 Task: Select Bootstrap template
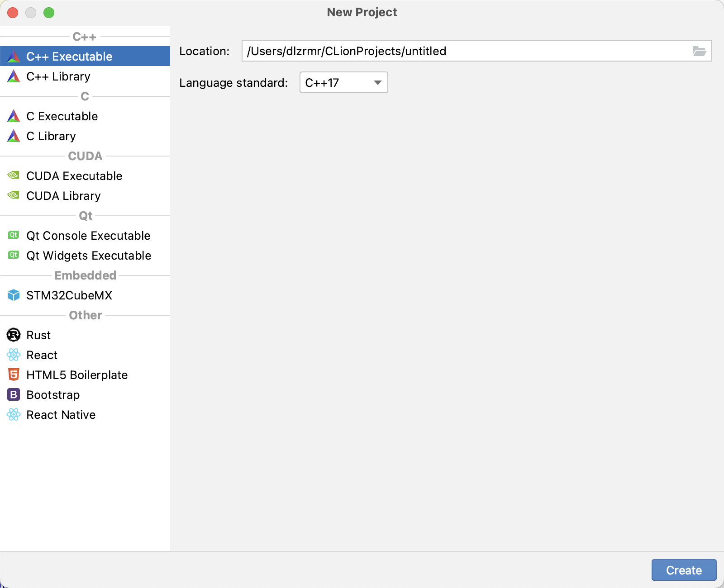(85, 395)
